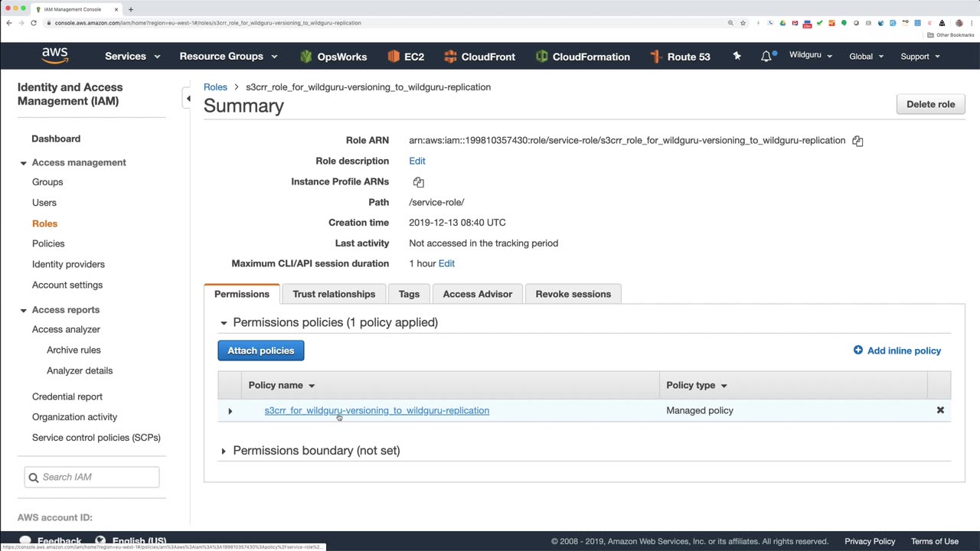The width and height of the screenshot is (980, 551).
Task: Open the Global region dropdown
Action: tap(867, 56)
